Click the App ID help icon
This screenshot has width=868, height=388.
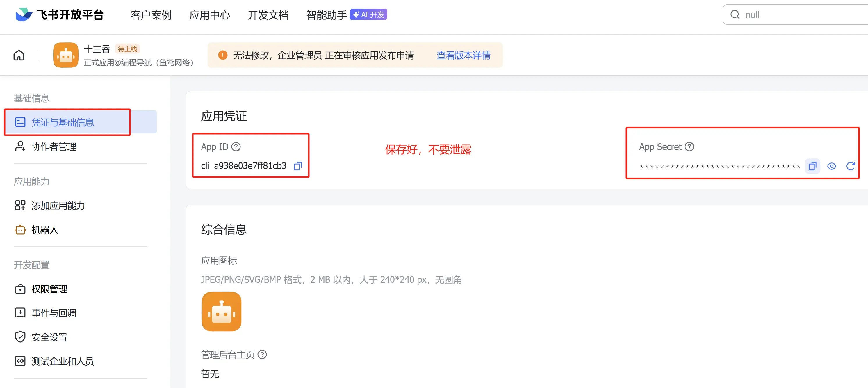pos(236,147)
